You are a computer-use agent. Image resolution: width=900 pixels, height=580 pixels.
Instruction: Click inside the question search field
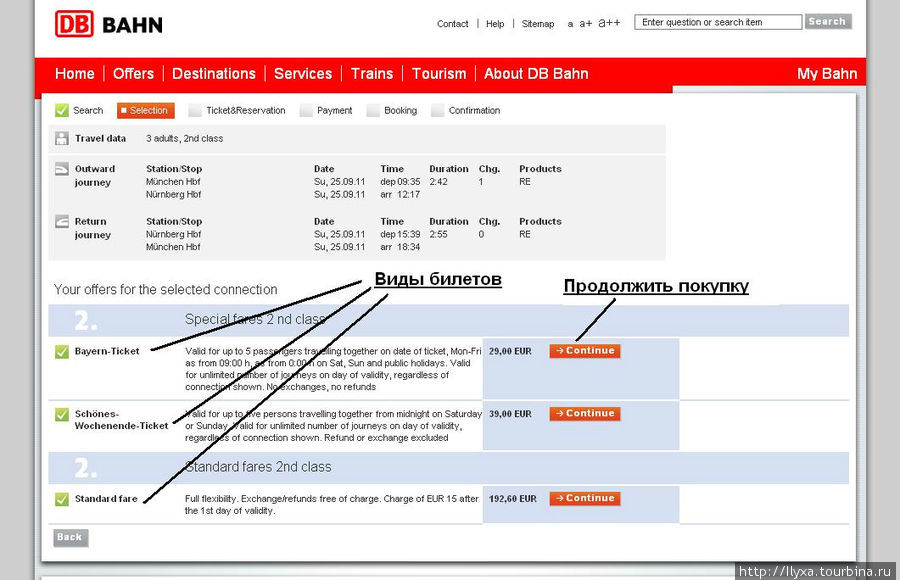click(x=717, y=20)
